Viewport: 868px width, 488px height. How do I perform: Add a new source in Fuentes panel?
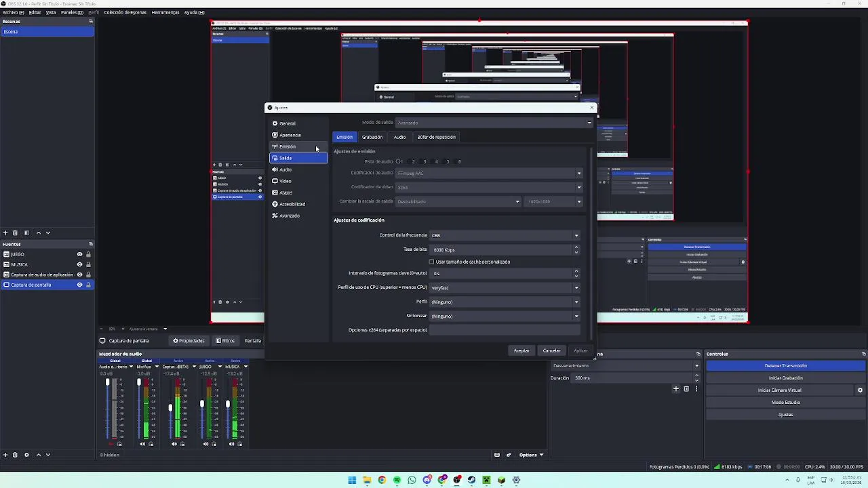click(x=5, y=455)
